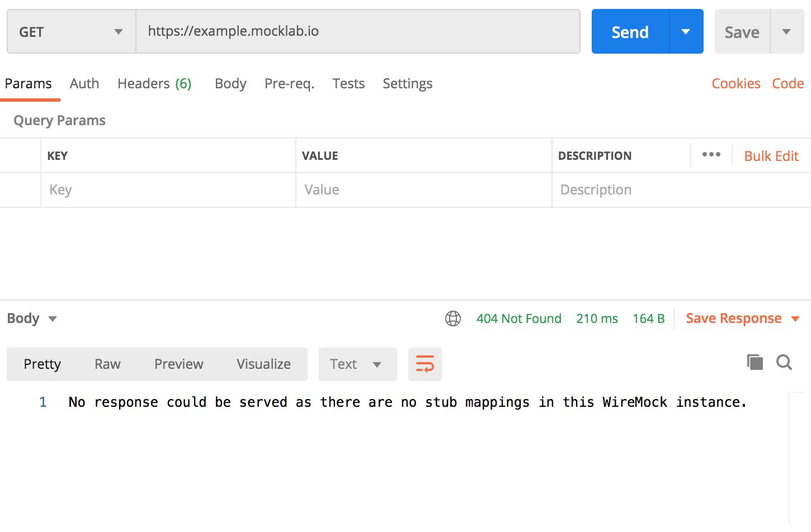Switch to the Auth tab

click(84, 84)
